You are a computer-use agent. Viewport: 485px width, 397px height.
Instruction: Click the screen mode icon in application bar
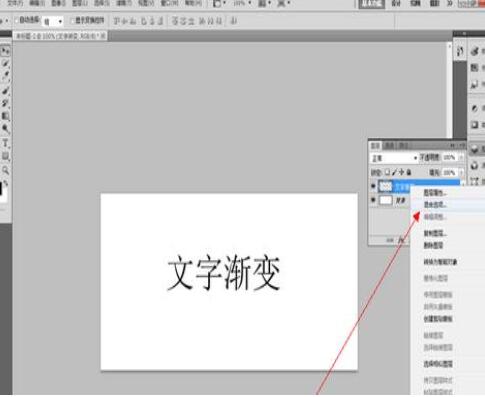pyautogui.click(x=284, y=3)
